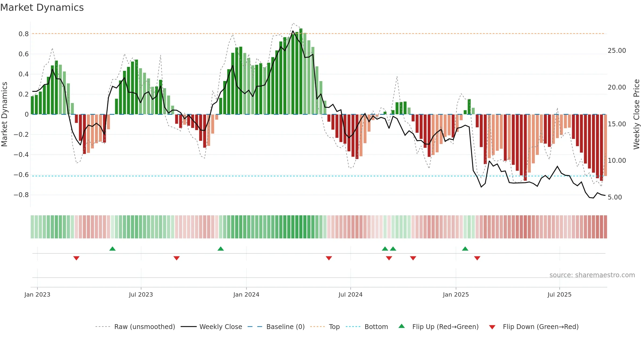
Task: Click the Flip Up triangle near January 2025
Action: (465, 249)
